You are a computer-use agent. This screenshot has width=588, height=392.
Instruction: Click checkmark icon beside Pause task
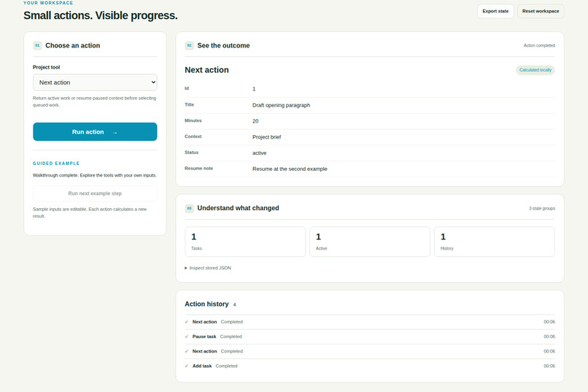(186, 337)
